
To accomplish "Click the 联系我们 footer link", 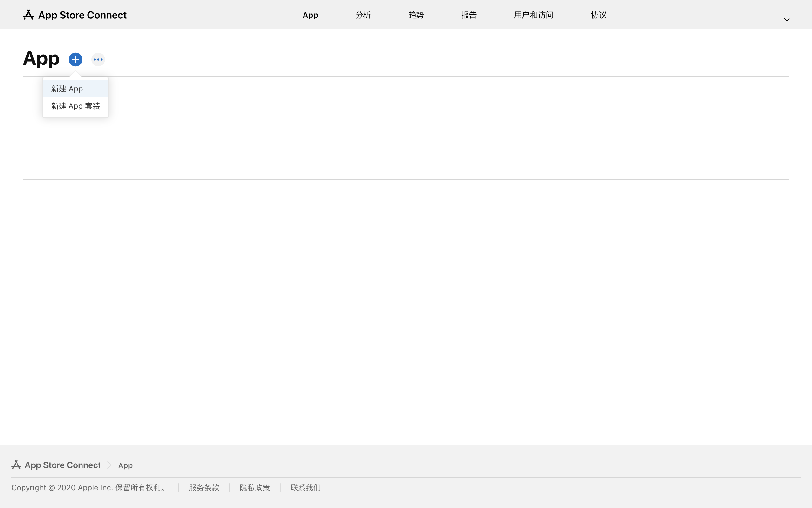I will (306, 487).
